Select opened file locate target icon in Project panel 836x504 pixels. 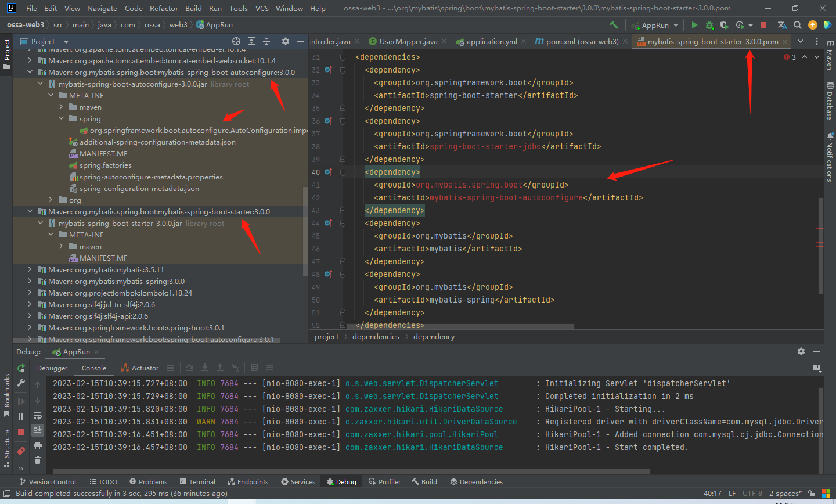coord(236,41)
